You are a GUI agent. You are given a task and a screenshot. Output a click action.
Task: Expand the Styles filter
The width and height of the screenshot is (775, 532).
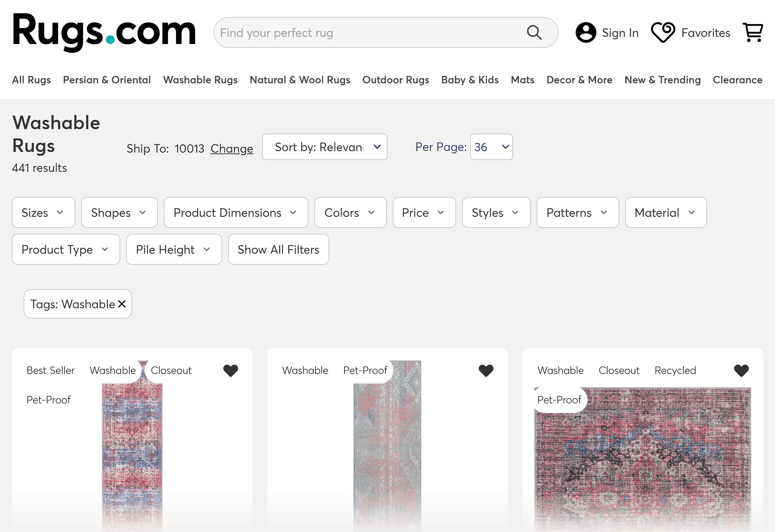coord(496,212)
